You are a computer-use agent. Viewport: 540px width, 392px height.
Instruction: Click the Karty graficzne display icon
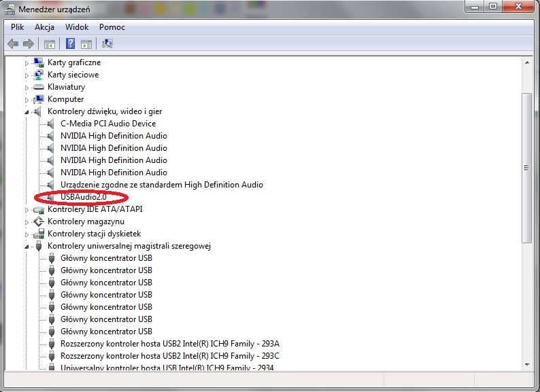(x=39, y=63)
